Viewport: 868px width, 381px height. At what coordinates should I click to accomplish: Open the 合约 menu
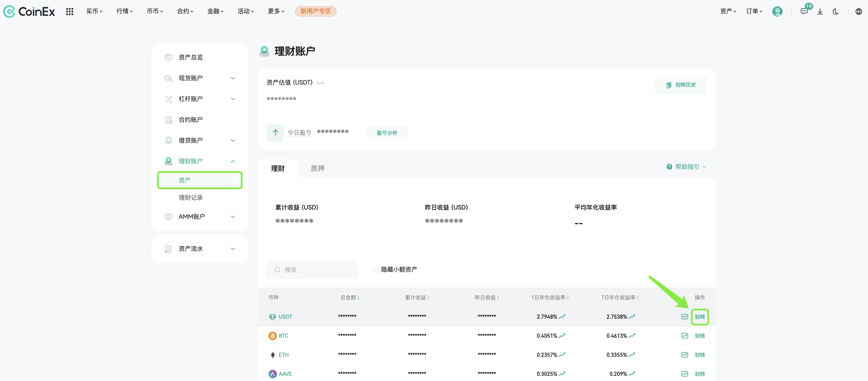tap(185, 12)
